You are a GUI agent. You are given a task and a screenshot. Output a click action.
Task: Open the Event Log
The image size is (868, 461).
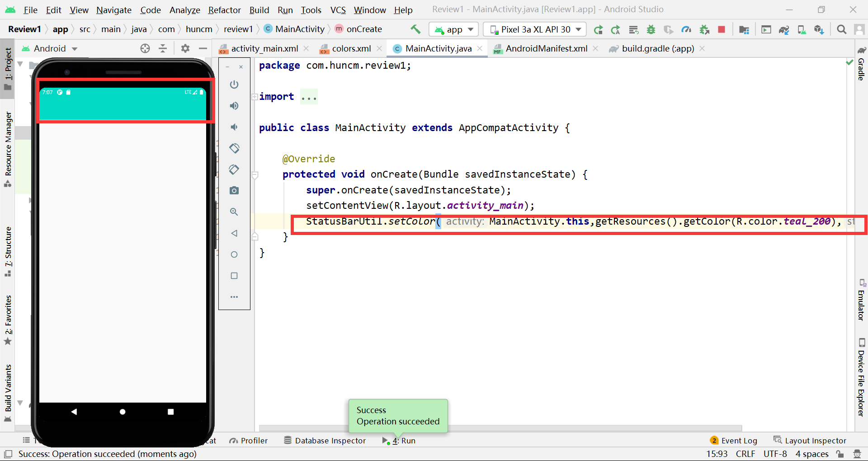[x=734, y=441]
